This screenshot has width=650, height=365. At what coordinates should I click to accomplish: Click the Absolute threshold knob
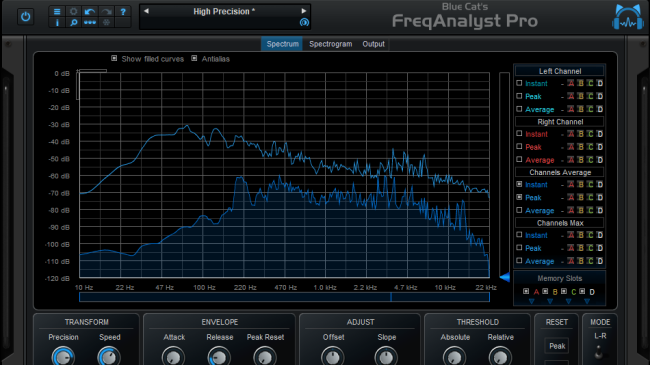tap(454, 357)
